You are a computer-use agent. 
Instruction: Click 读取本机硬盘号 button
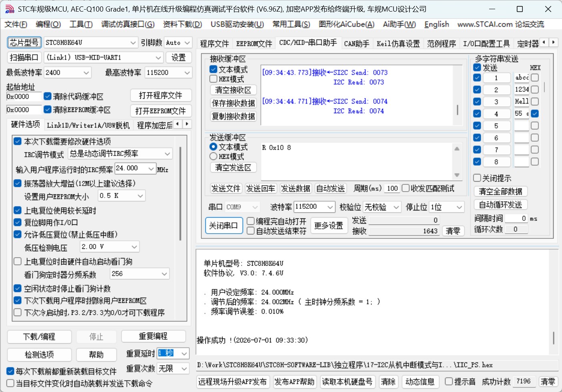[347, 382]
